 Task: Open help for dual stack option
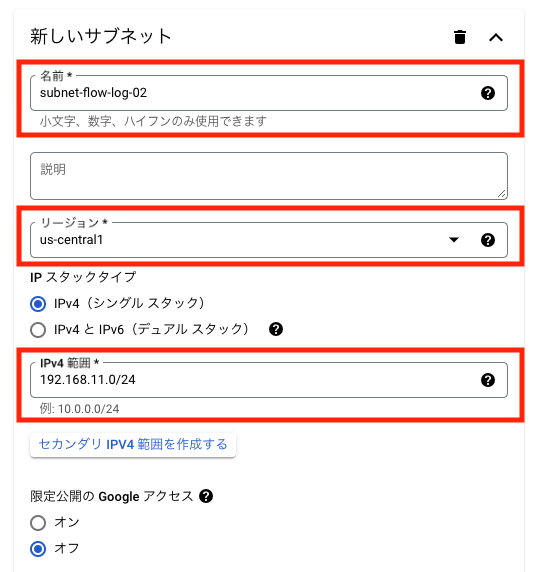pos(276,329)
